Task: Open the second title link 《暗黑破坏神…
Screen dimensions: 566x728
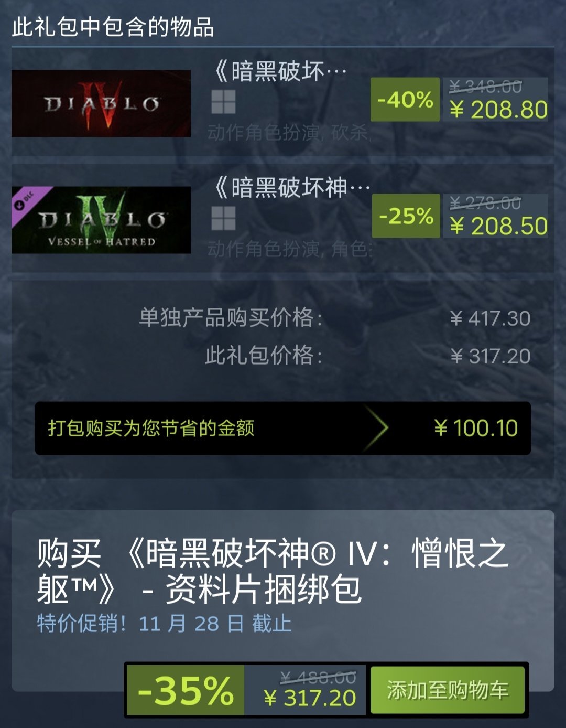Action: click(292, 188)
